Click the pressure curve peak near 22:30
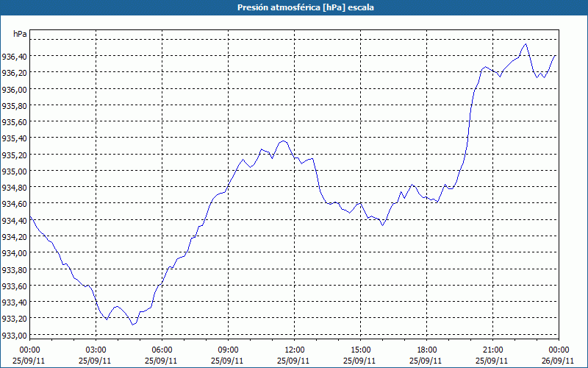Image resolution: width=588 pixels, height=368 pixels. pyautogui.click(x=526, y=44)
